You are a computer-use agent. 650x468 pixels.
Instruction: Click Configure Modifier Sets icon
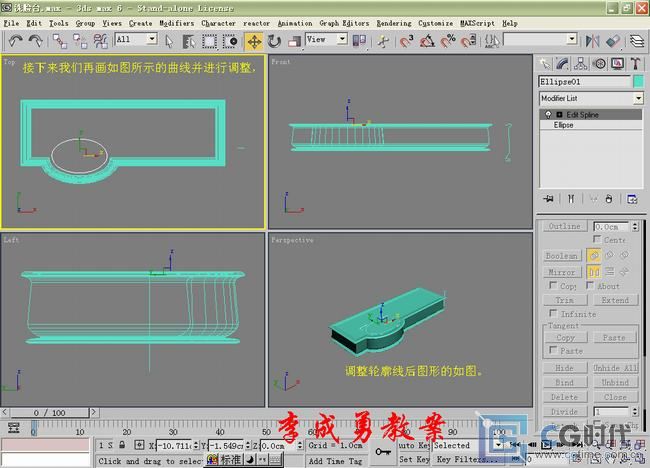632,199
